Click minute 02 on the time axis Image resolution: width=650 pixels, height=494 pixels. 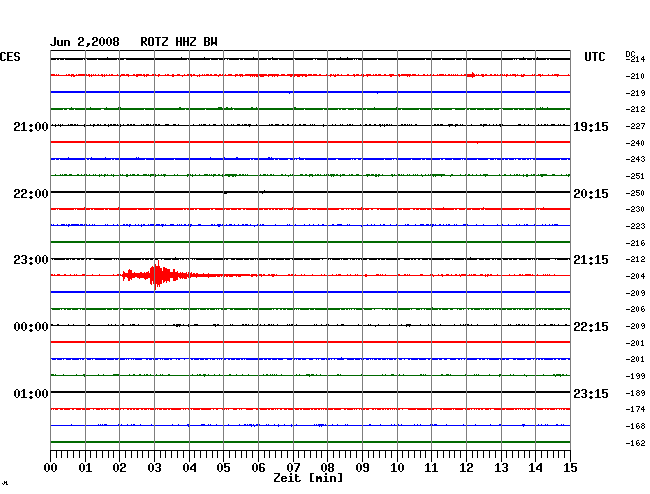[119, 468]
